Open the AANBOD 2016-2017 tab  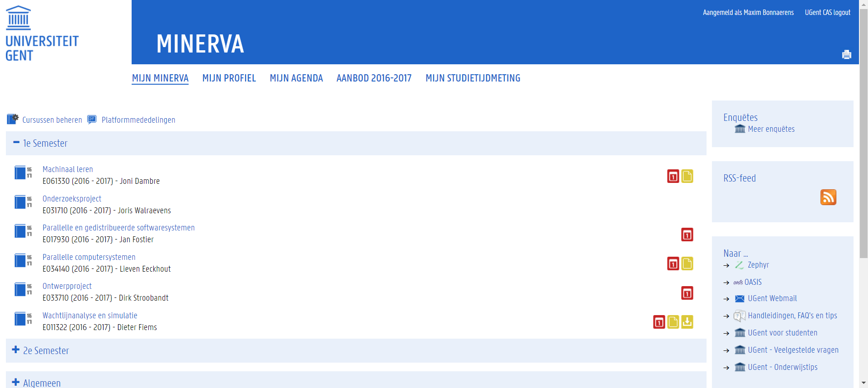point(374,78)
